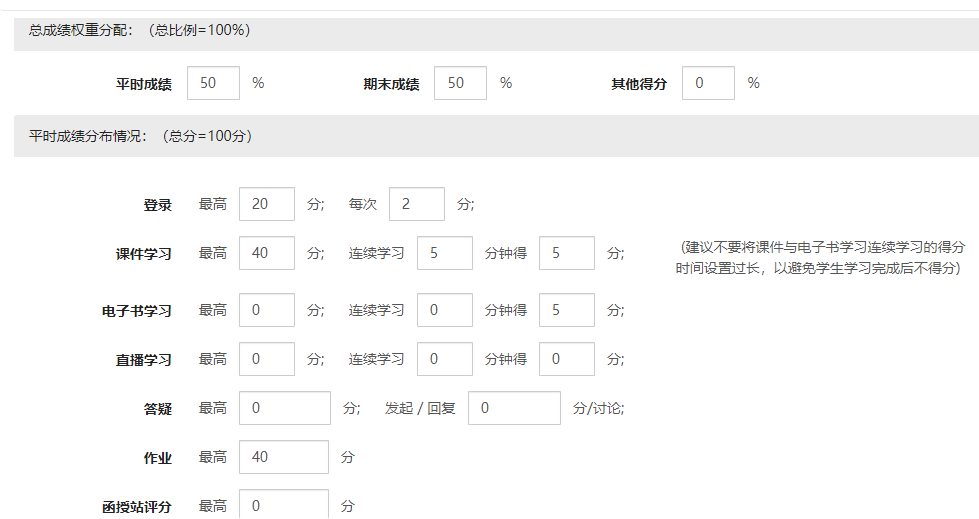Screen dimensions: 979x519
Task: Select the 答疑 最高 score field
Action: tap(285, 408)
